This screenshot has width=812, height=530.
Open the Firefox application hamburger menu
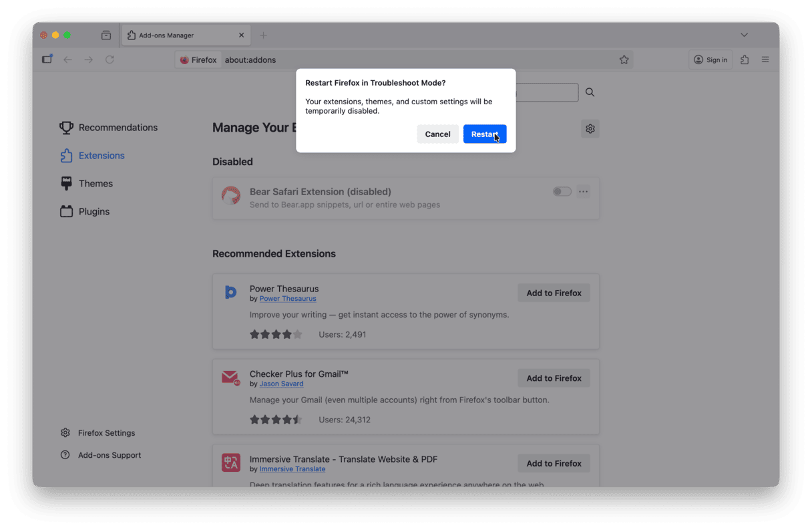point(765,59)
